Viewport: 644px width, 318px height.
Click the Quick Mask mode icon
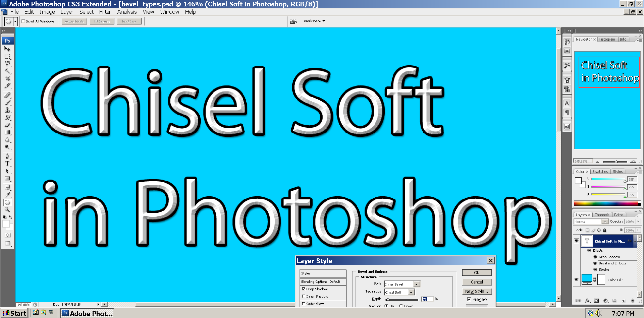tap(7, 235)
